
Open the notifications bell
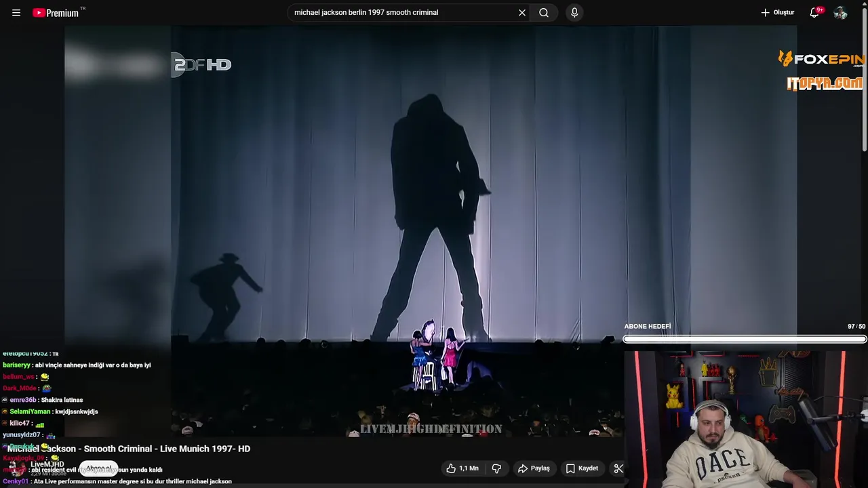click(815, 13)
